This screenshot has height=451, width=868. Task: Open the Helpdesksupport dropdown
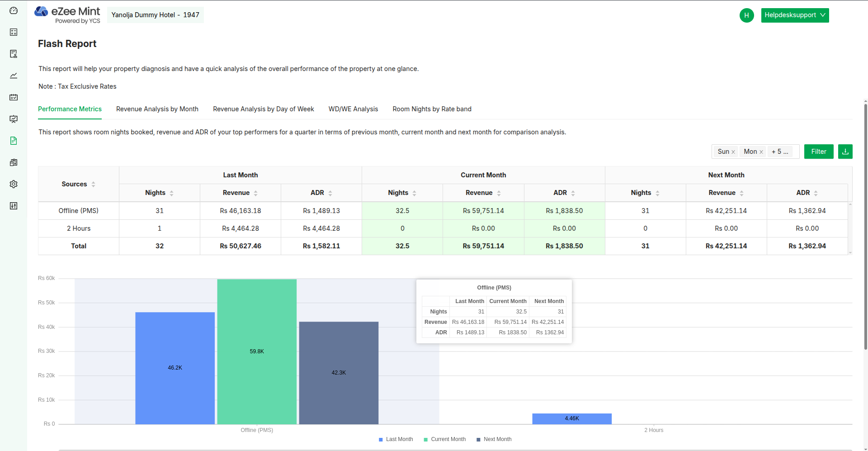point(795,15)
